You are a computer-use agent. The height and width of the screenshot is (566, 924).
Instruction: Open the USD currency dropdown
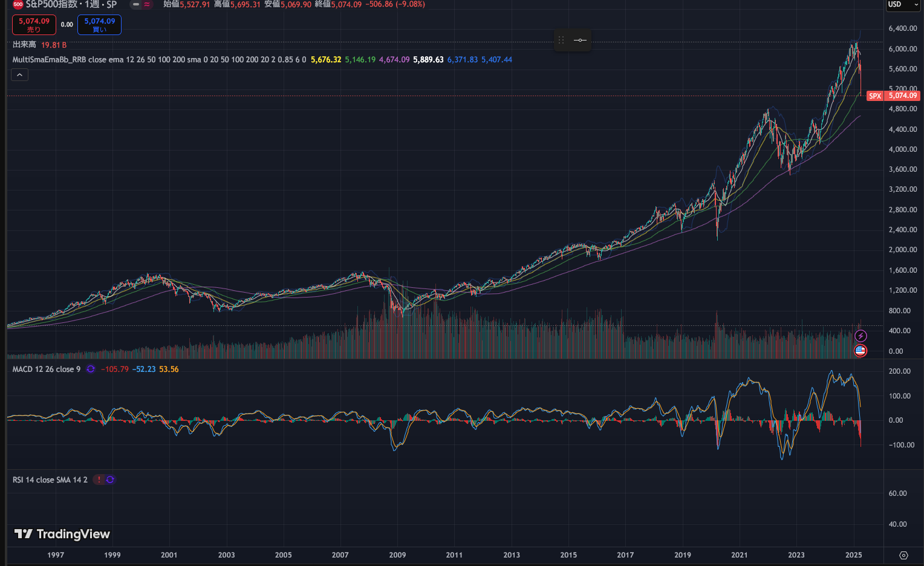point(903,4)
